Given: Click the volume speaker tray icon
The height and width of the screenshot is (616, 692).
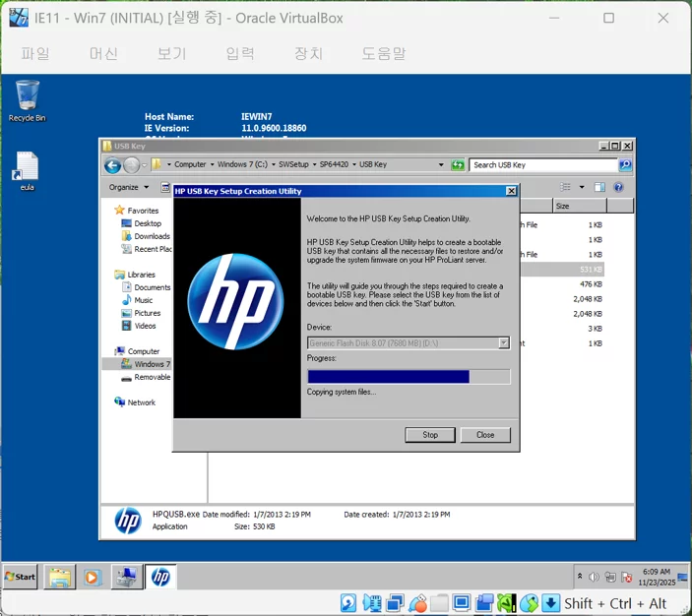Looking at the screenshot, I should (x=594, y=577).
